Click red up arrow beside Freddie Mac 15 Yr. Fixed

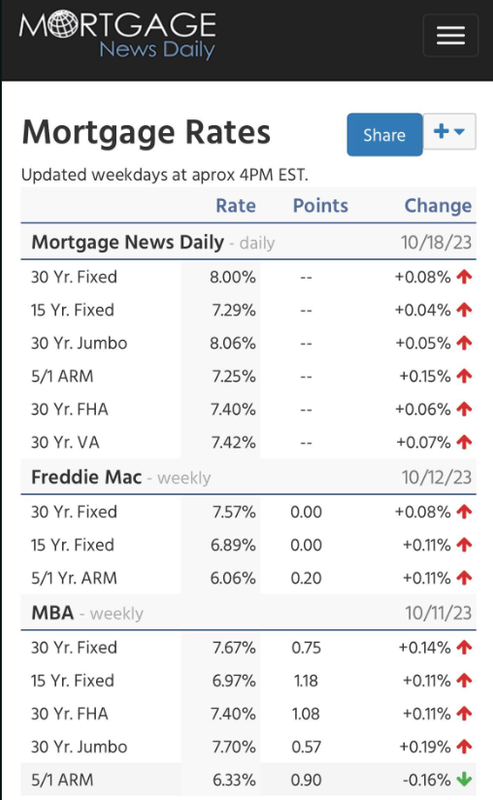tap(464, 545)
